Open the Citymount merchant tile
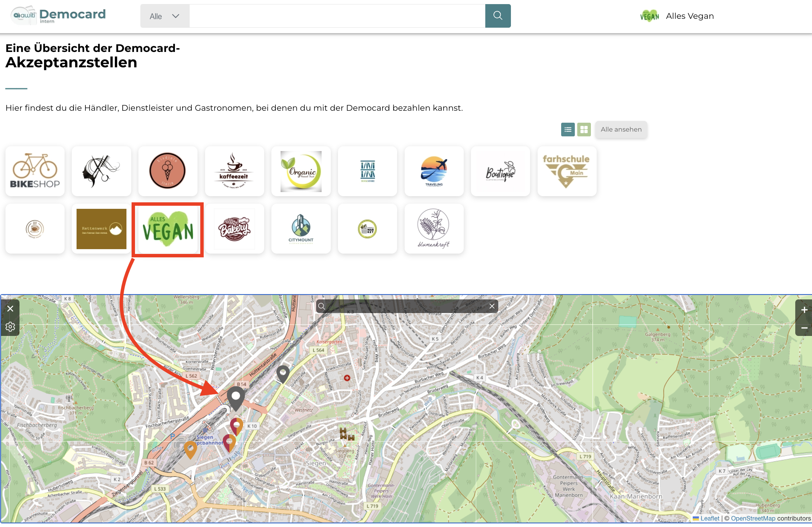 coord(301,229)
